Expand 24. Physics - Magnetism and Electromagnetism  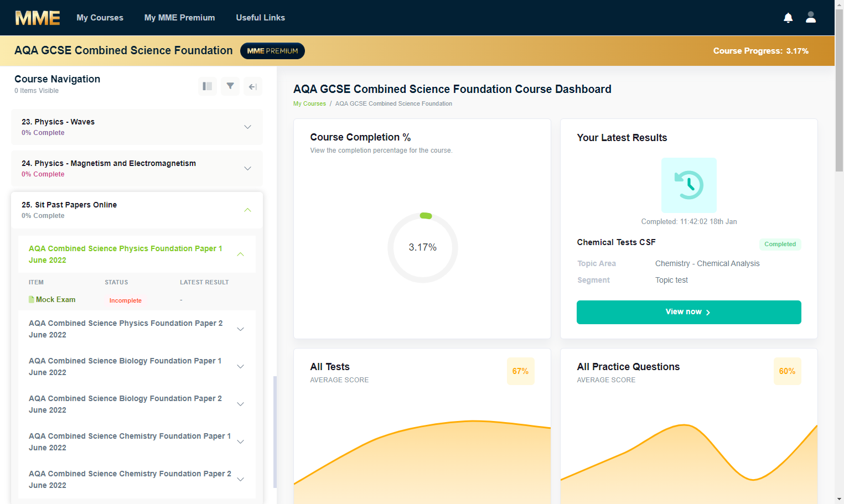click(x=137, y=168)
